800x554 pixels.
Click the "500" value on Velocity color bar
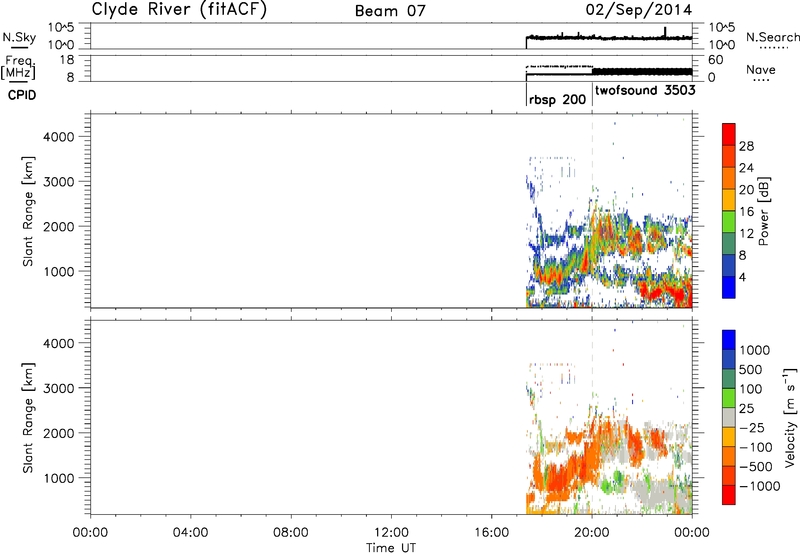pyautogui.click(x=751, y=369)
